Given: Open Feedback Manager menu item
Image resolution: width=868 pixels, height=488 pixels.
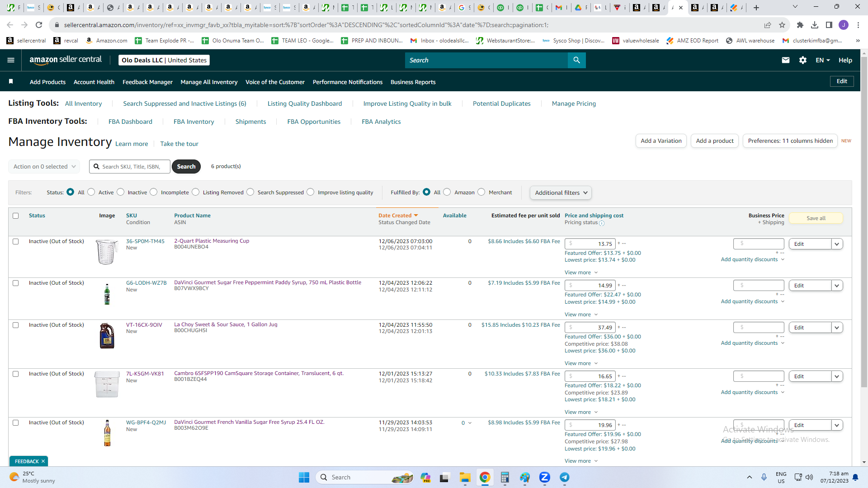Looking at the screenshot, I should click(147, 82).
